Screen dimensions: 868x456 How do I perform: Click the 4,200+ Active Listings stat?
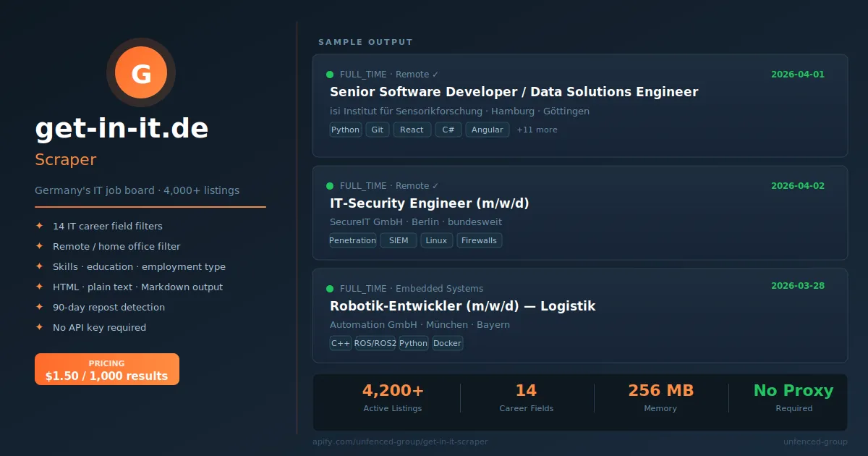393,398
